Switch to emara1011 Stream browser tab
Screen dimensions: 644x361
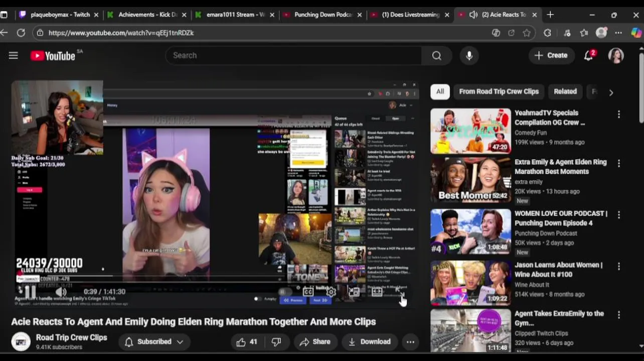tap(236, 15)
